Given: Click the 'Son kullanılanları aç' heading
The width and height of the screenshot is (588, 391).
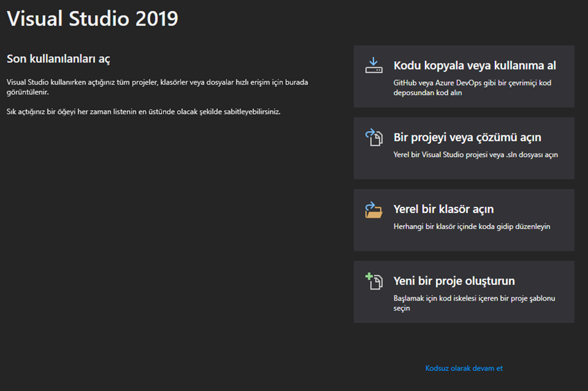Looking at the screenshot, I should [x=58, y=59].
